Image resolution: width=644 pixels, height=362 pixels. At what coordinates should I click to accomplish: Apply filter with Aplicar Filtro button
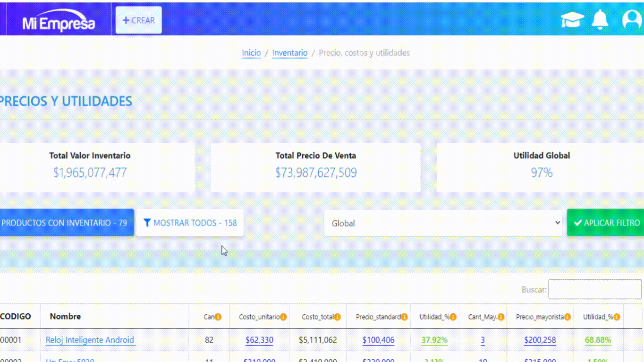606,223
